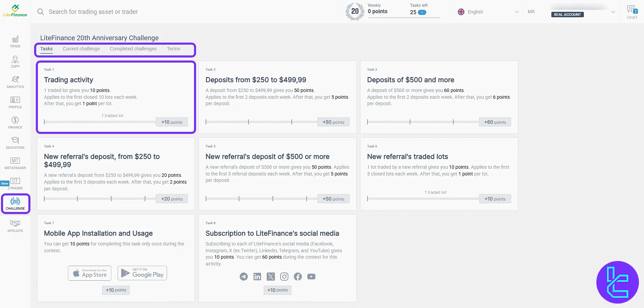Click Task 2 deposits progress bar

[262, 122]
